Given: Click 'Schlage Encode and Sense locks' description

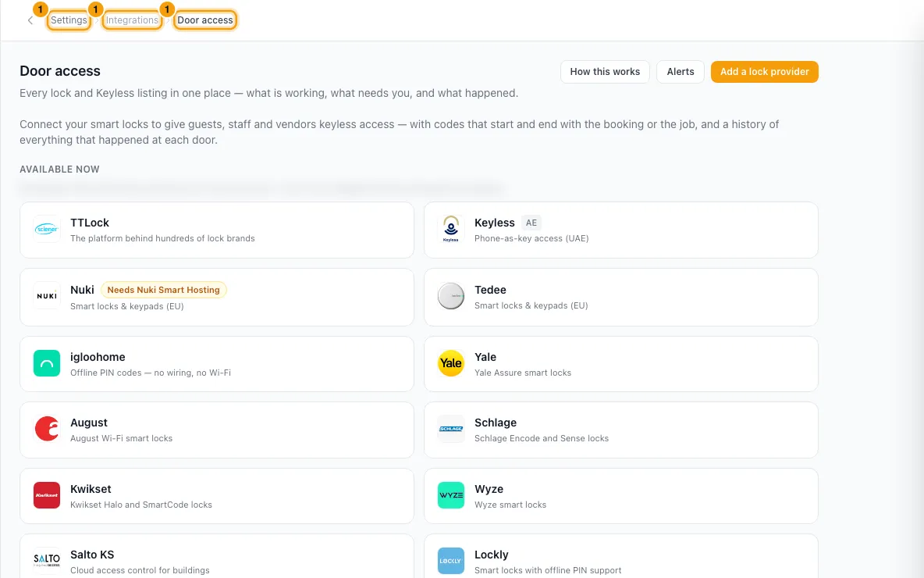Looking at the screenshot, I should [542, 438].
